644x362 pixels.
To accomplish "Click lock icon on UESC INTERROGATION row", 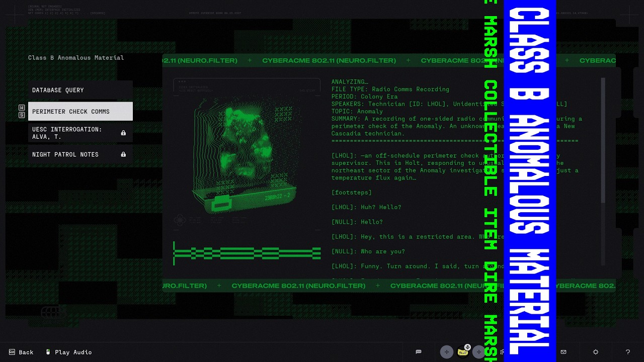I will tap(123, 133).
